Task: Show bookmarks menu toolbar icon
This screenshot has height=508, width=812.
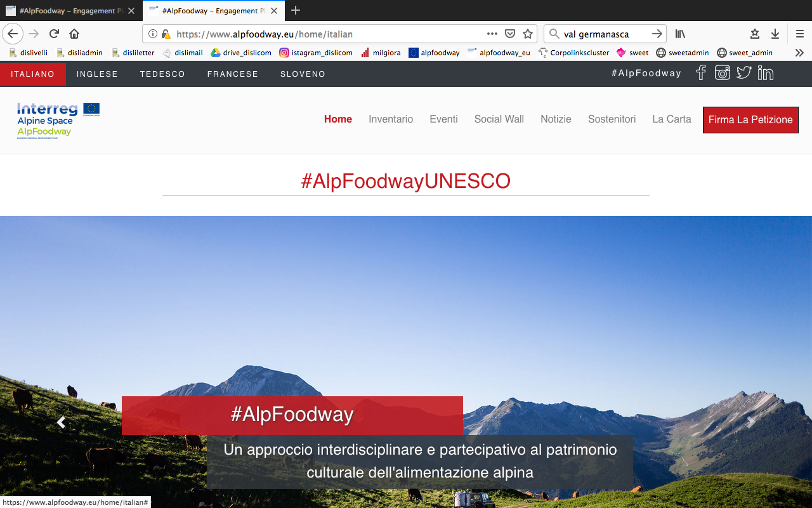Action: click(755, 34)
